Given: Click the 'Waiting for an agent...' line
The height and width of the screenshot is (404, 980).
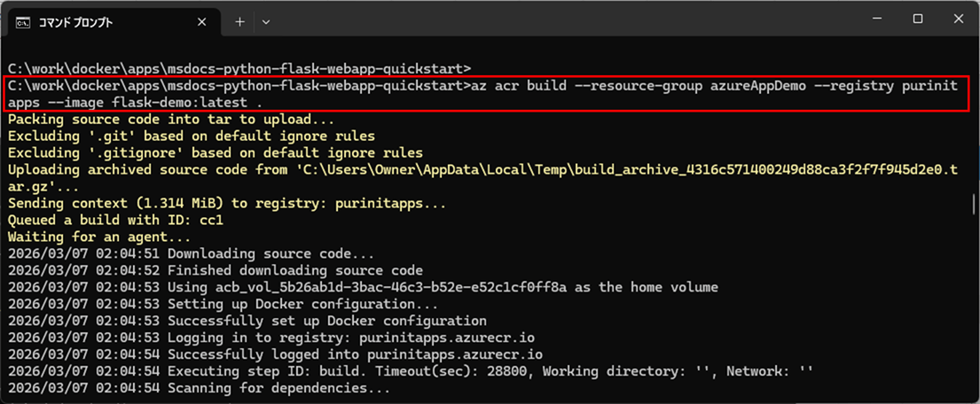Looking at the screenshot, I should click(x=99, y=237).
